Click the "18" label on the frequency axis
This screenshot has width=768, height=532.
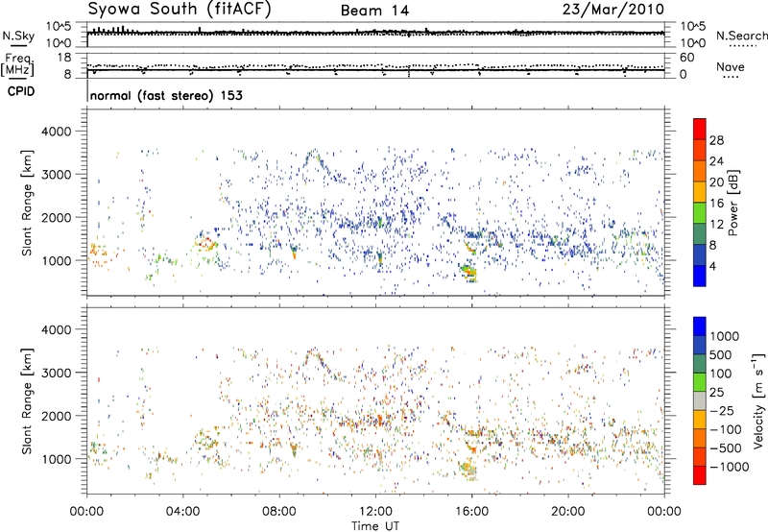(x=64, y=58)
